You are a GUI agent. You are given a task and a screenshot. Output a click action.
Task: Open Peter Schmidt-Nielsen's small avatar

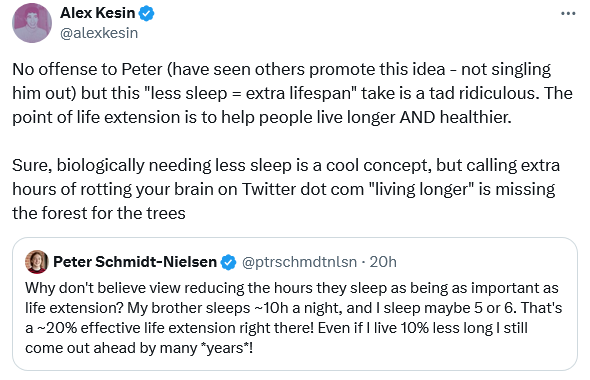click(36, 261)
